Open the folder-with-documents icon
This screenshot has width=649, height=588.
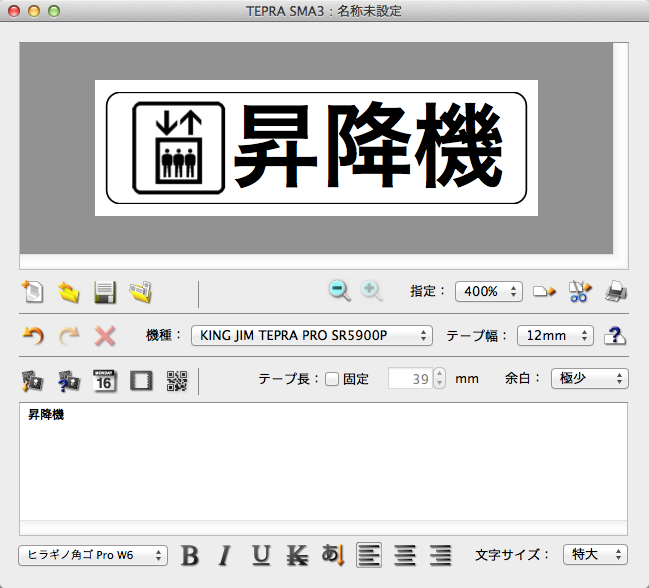click(141, 292)
